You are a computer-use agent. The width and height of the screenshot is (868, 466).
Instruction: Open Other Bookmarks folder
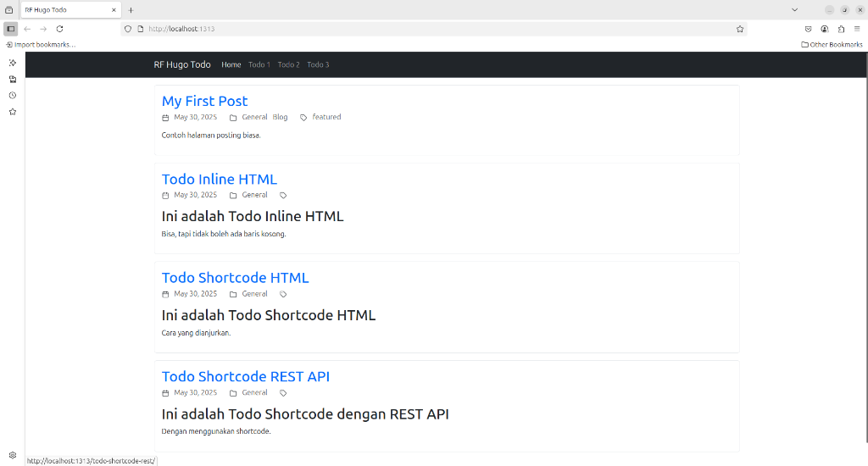coord(832,44)
